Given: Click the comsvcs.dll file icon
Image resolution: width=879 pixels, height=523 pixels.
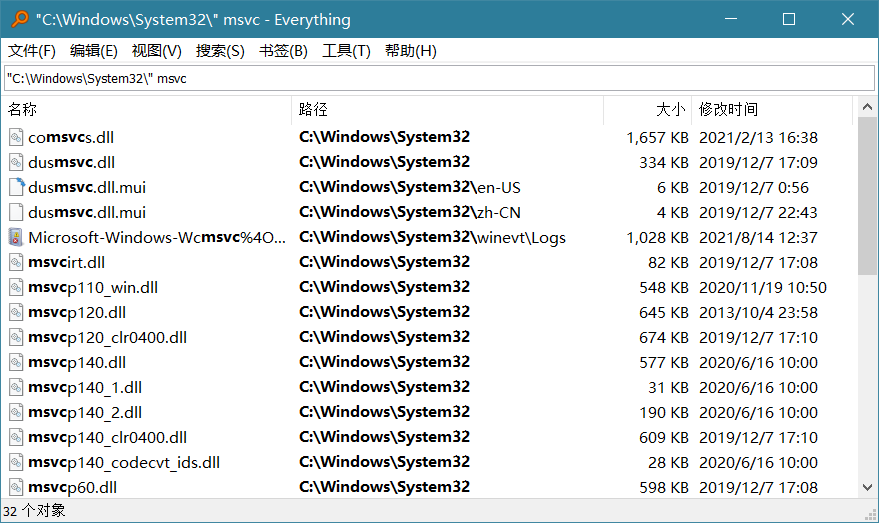Looking at the screenshot, I should coord(16,137).
